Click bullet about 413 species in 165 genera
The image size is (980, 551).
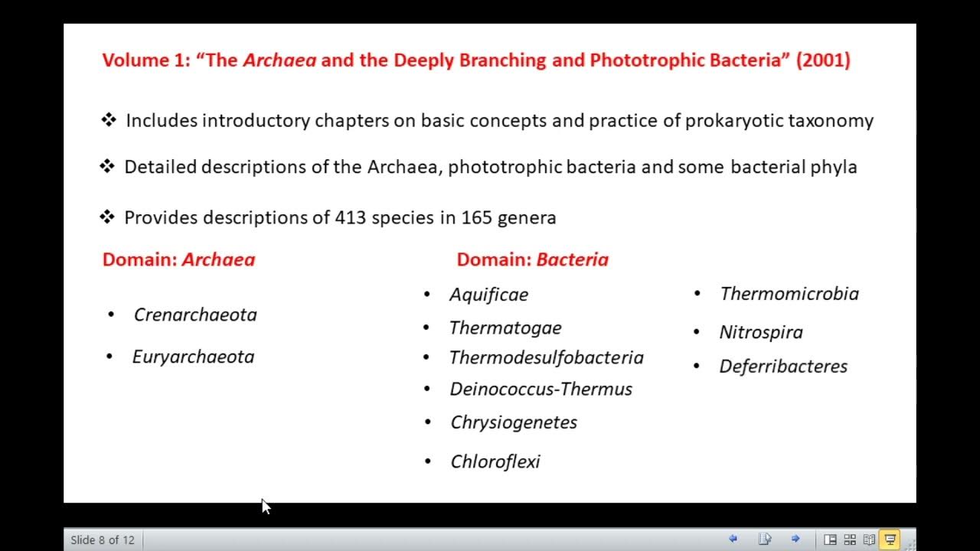pyautogui.click(x=340, y=217)
